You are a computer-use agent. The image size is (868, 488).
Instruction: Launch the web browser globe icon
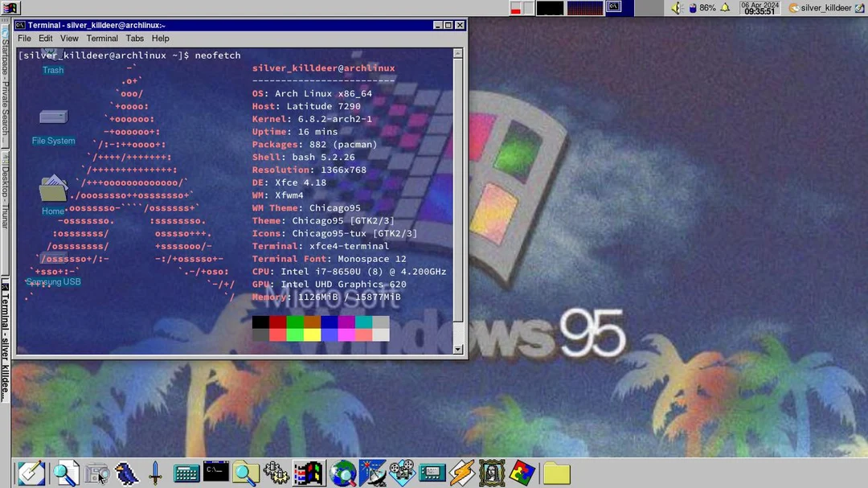343,473
